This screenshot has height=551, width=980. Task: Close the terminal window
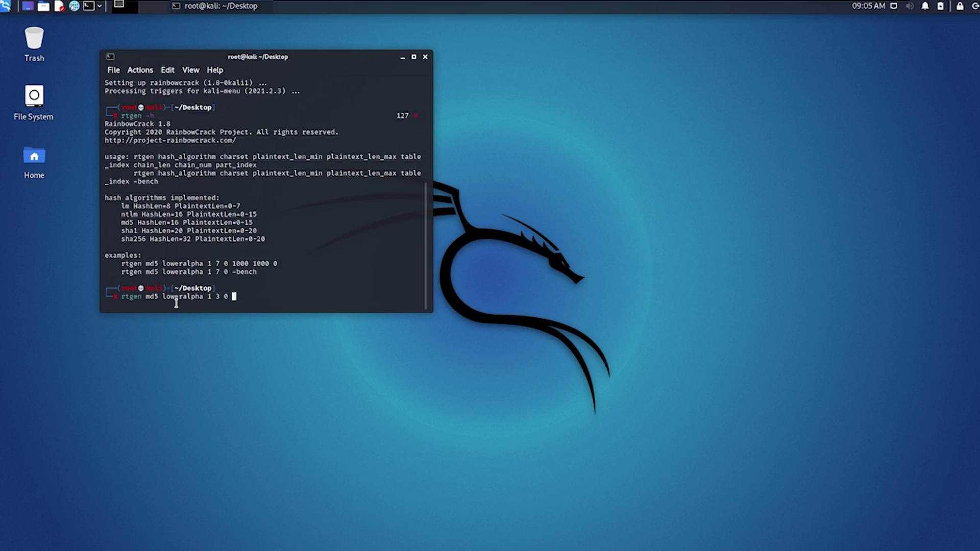click(x=425, y=57)
